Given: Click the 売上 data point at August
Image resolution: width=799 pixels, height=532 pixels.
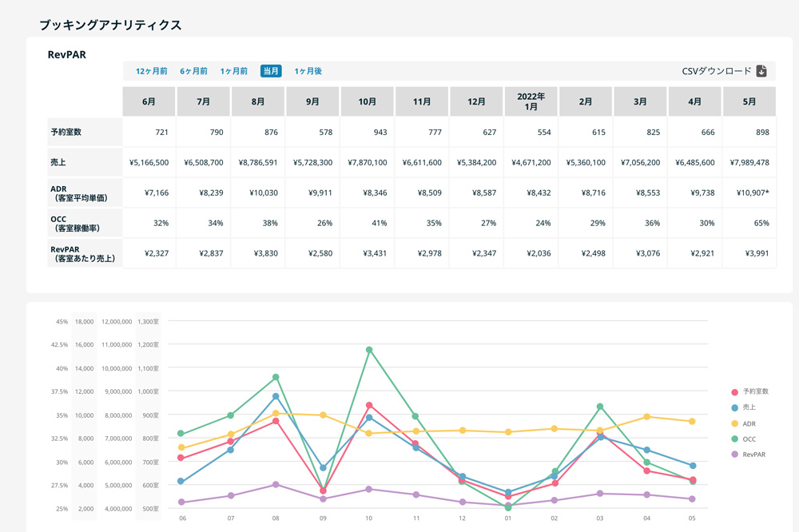Looking at the screenshot, I should coord(276,396).
